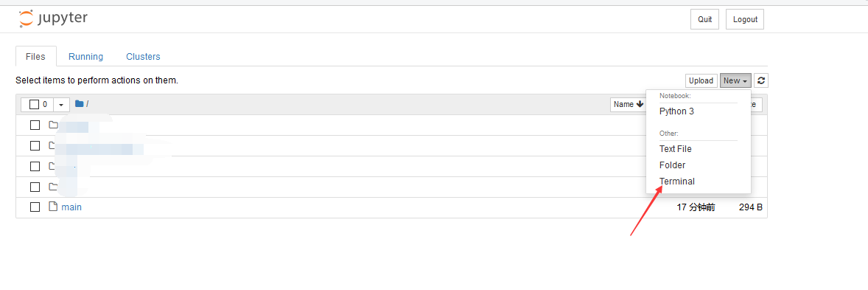Check the first folder row's checkbox

35,125
